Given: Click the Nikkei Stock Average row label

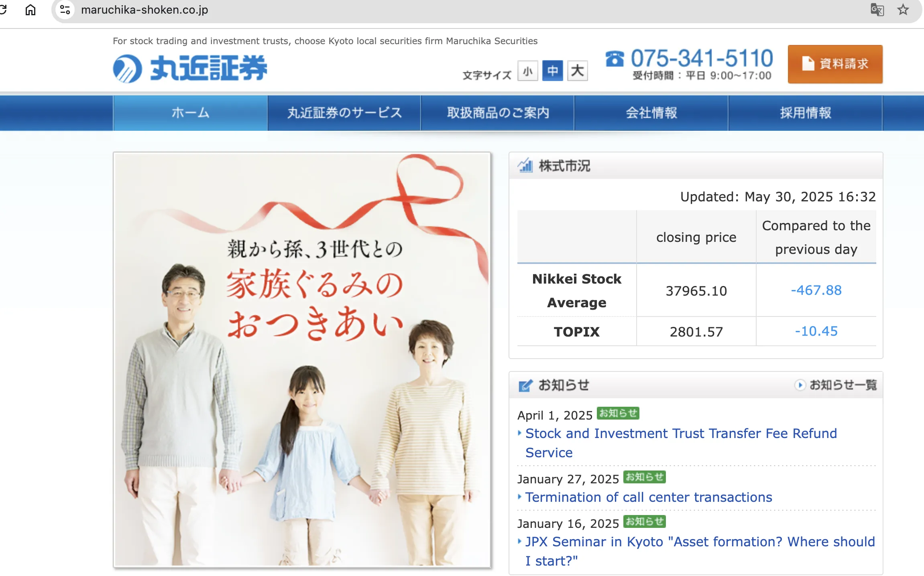Looking at the screenshot, I should (576, 290).
